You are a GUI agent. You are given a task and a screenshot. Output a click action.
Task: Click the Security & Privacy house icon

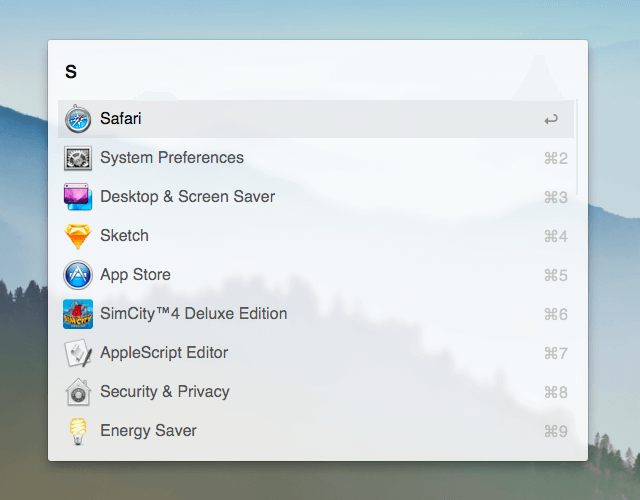pos(78,392)
